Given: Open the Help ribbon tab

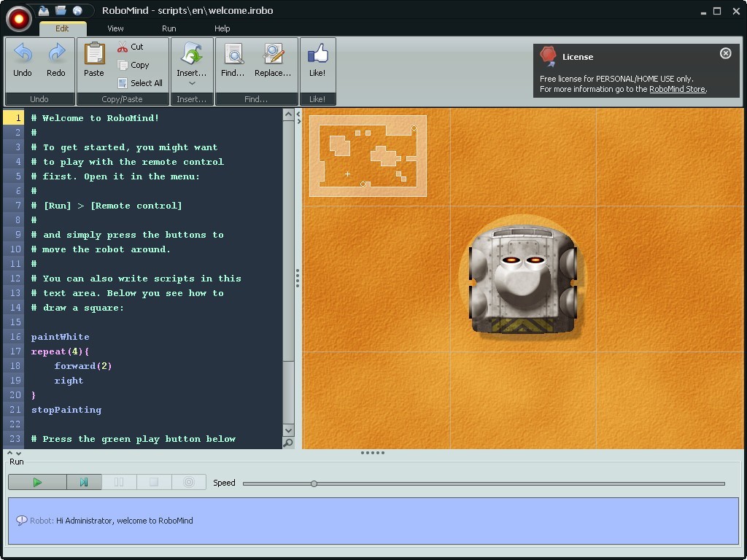Looking at the screenshot, I should (222, 28).
